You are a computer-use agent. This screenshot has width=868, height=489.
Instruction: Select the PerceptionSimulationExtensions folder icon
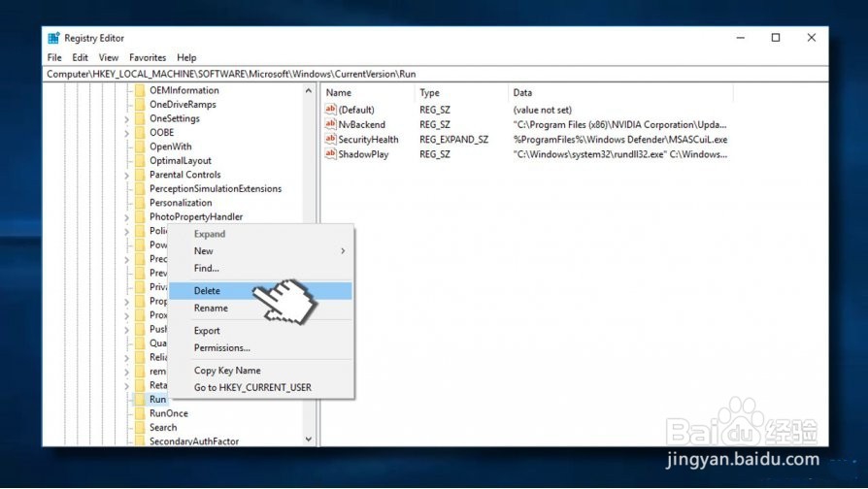140,188
